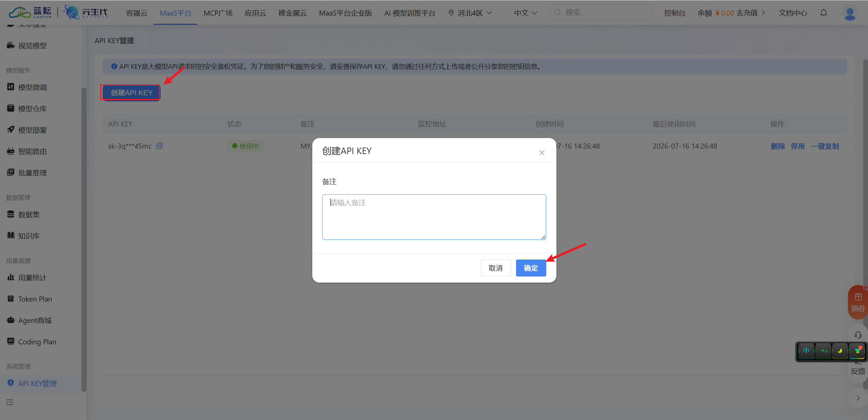
Task: Click the 最后使用时间 column header
Action: coord(674,124)
